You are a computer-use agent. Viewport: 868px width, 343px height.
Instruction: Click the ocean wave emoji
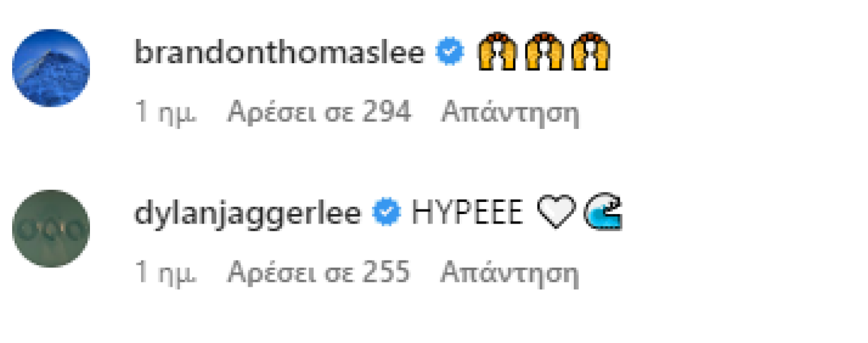pos(604,214)
